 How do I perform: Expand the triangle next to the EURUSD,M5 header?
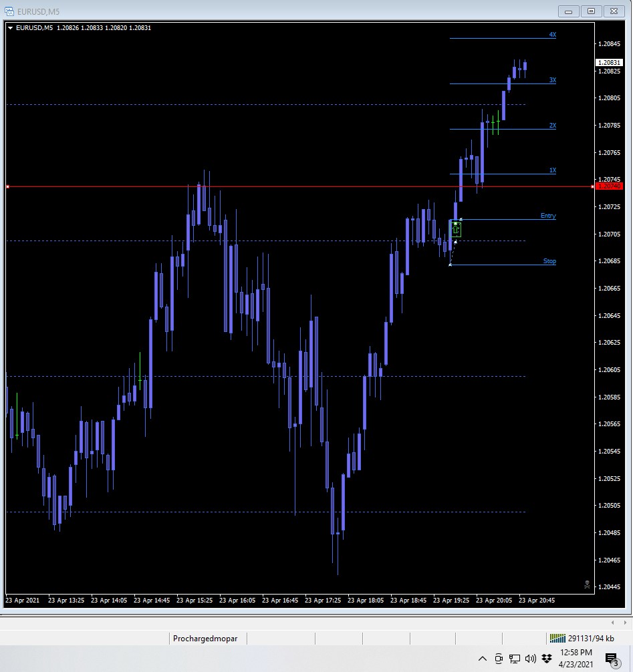[10, 28]
